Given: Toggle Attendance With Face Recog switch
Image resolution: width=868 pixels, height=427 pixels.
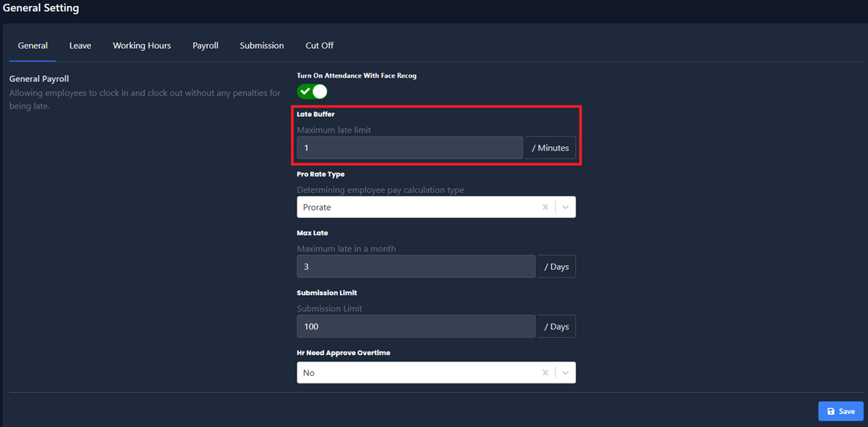Looking at the screenshot, I should click(312, 91).
